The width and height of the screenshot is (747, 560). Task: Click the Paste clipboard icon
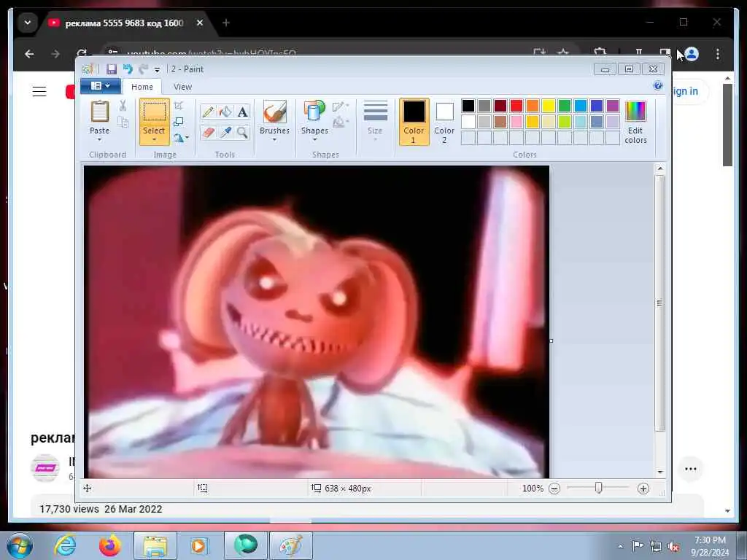click(x=99, y=112)
